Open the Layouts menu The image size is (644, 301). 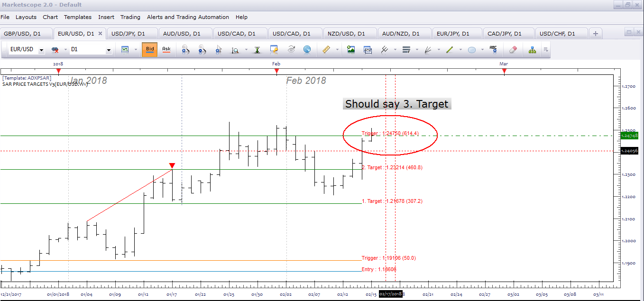tap(26, 17)
